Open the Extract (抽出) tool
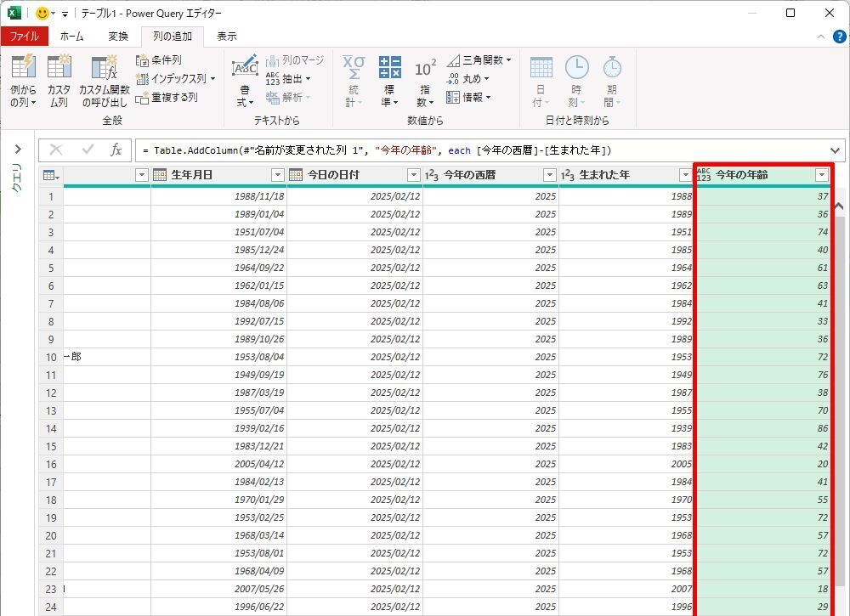 point(288,78)
